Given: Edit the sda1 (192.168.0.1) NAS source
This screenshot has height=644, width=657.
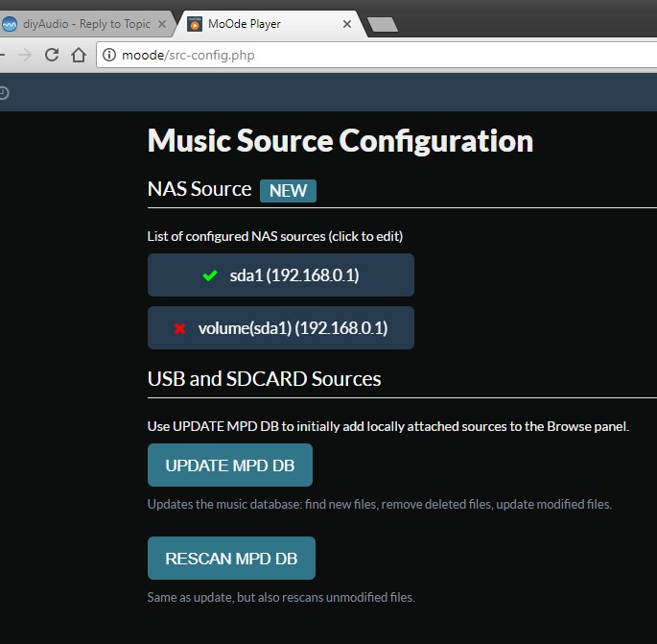Looking at the screenshot, I should tap(281, 275).
